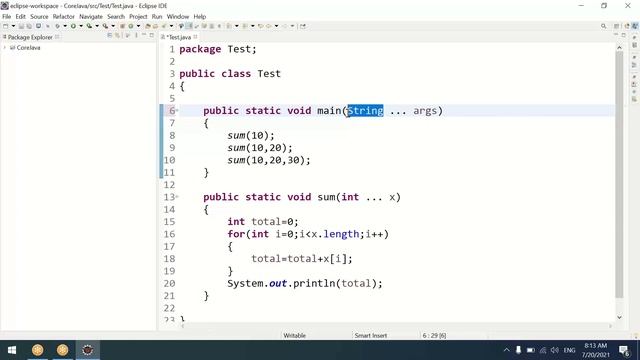Click the editor scrollbar up arrow
This screenshot has height=360, width=640.
pos(619,48)
